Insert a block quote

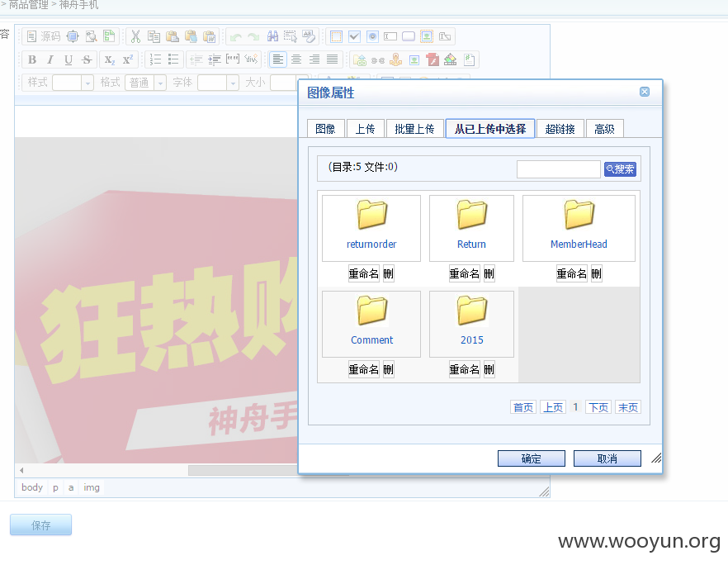(233, 59)
